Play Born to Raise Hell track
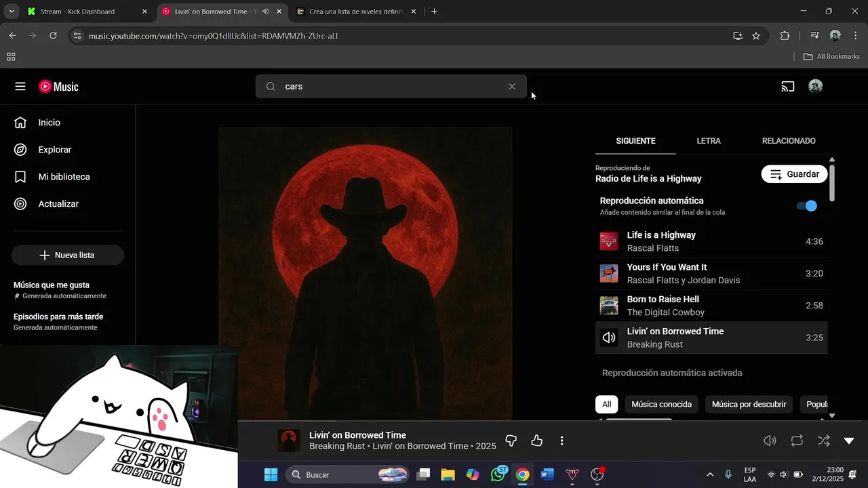Viewport: 868px width, 488px height. (x=711, y=306)
